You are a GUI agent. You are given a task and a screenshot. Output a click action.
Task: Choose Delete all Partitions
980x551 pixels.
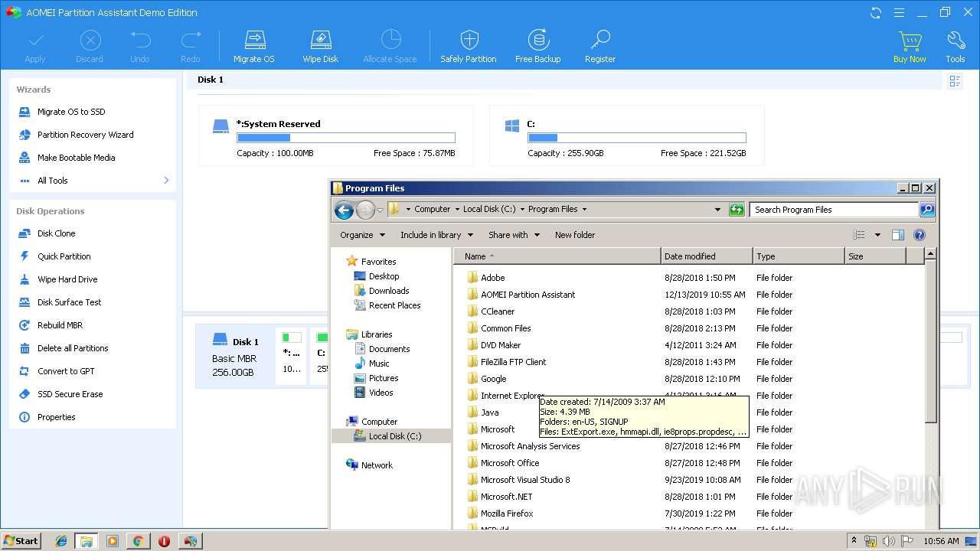click(x=73, y=348)
